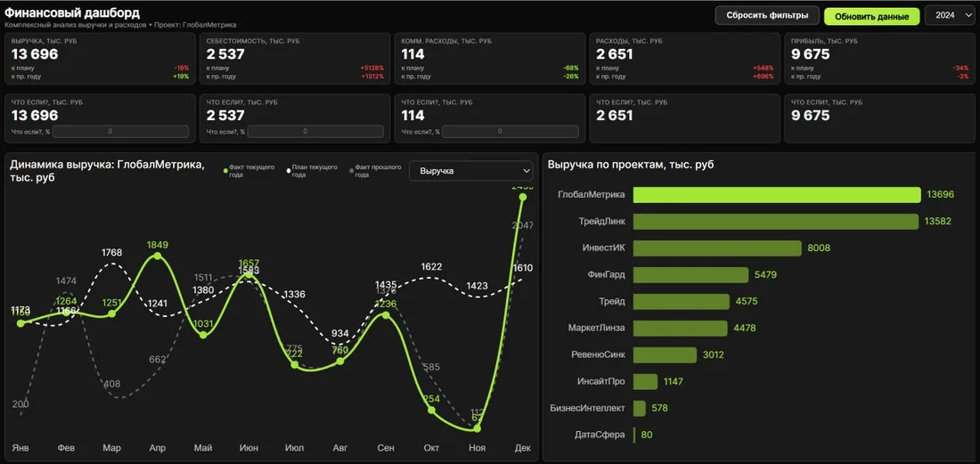Viewport: 980px width, 464px height.
Task: Click the May data point 1031
Action: 203,336
